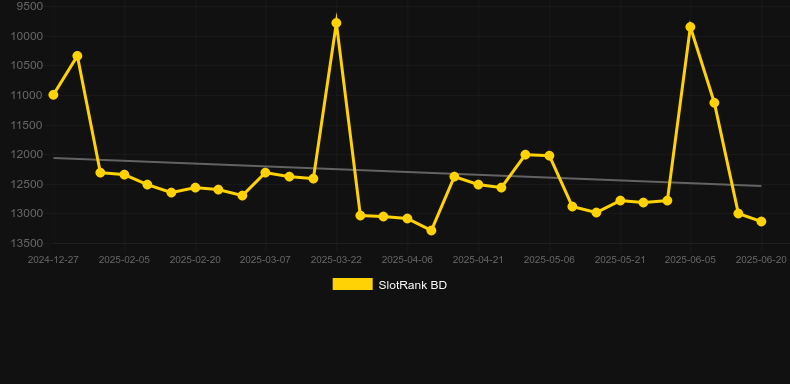Toggle the SlotRank BD legend label

(x=412, y=285)
